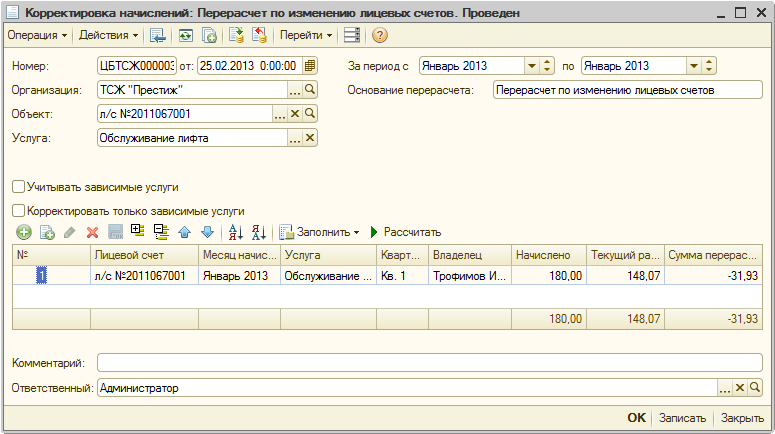Select cell л/с №2011067001 in table row

coord(144,276)
